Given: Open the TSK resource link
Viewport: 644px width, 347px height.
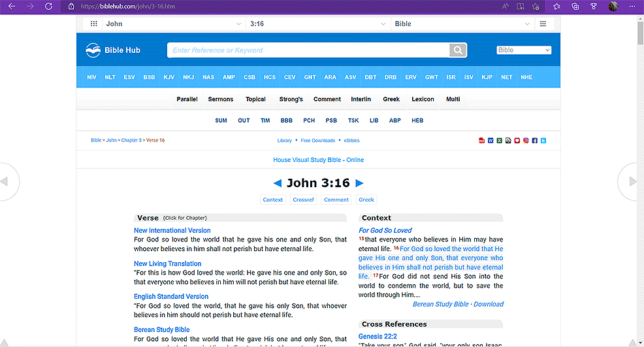Looking at the screenshot, I should pos(353,121).
